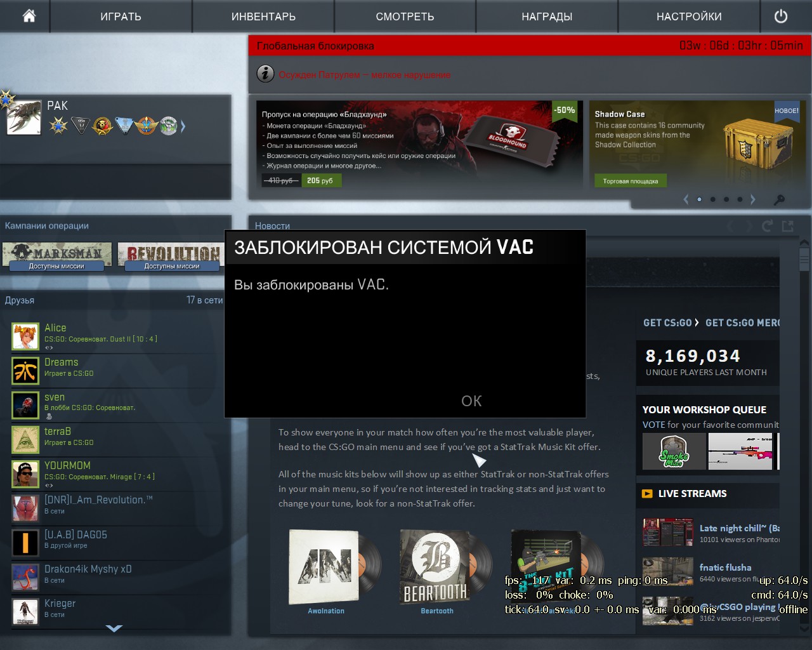Open the Marksman campaign missions

[x=57, y=257]
